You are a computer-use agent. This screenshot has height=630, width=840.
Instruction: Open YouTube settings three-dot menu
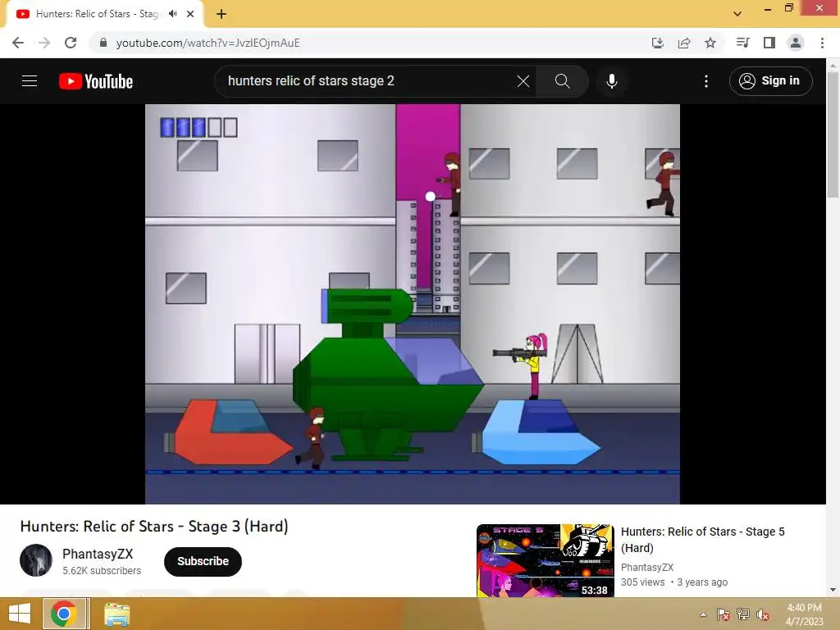pos(705,81)
